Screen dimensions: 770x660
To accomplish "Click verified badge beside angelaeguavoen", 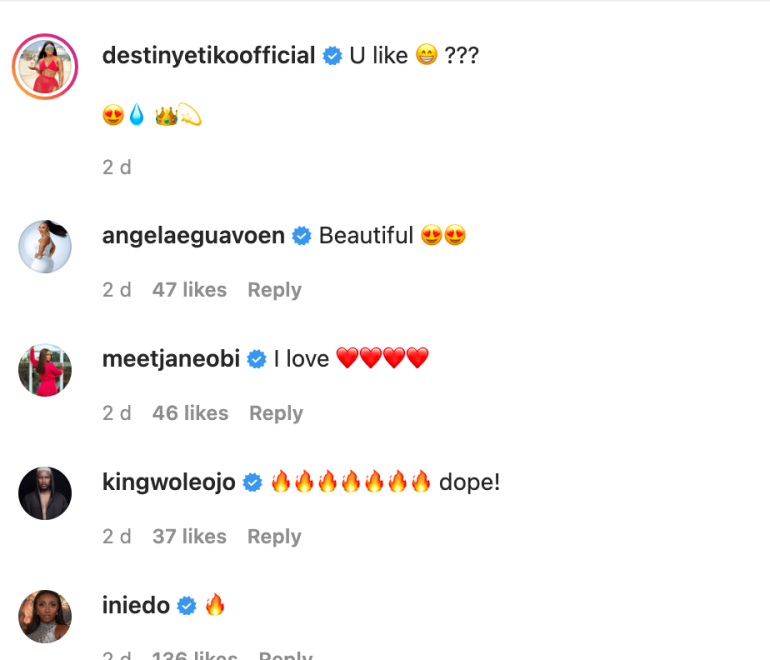I will [x=302, y=237].
